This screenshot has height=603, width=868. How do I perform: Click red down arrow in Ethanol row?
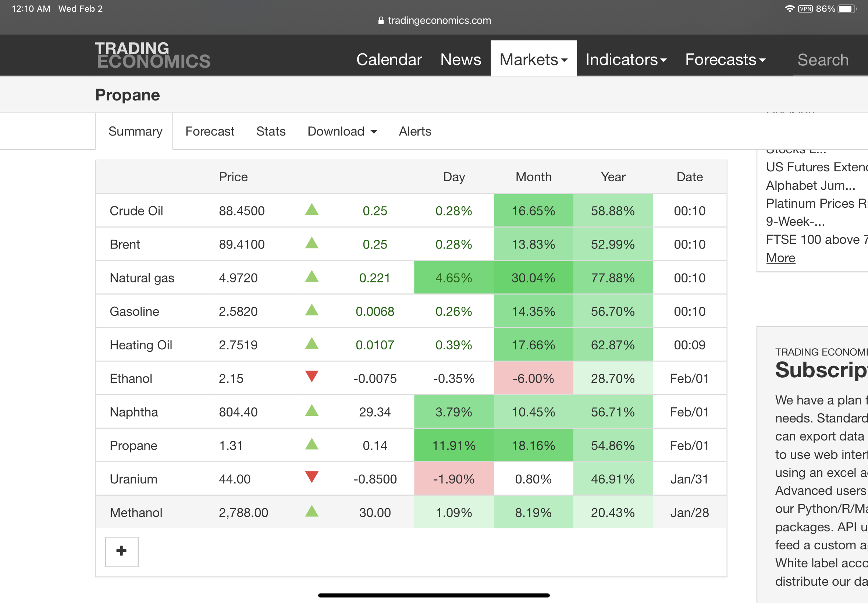pyautogui.click(x=312, y=377)
